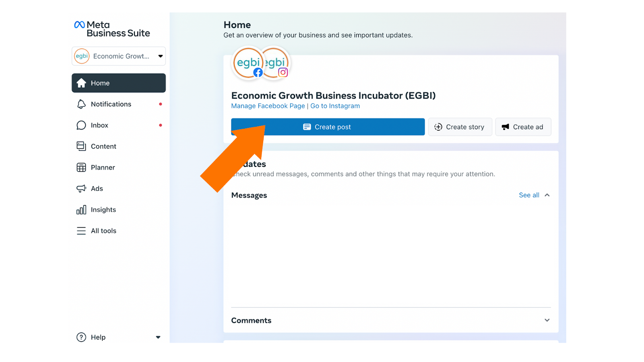Click the Notifications red dot indicator
644x362 pixels.
pos(161,104)
